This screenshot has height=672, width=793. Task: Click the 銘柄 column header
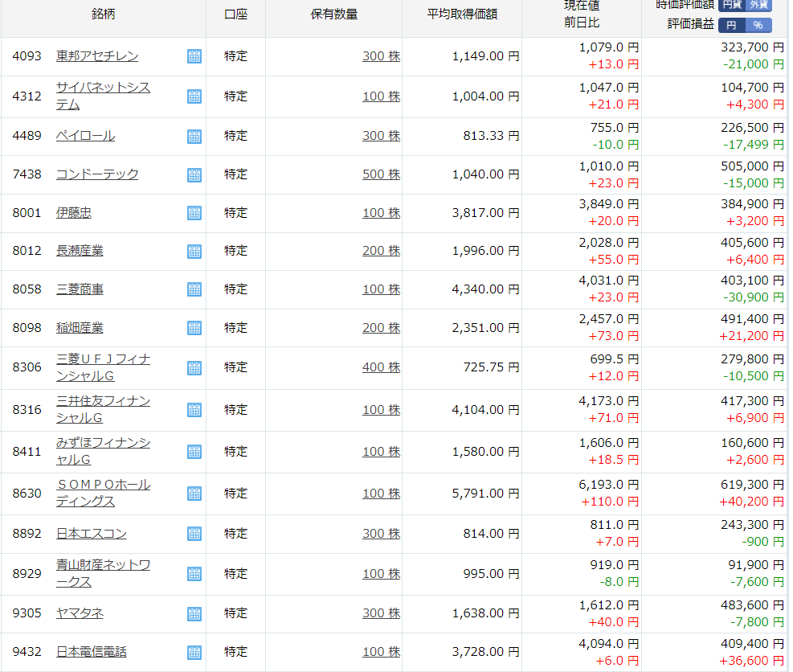(103, 14)
